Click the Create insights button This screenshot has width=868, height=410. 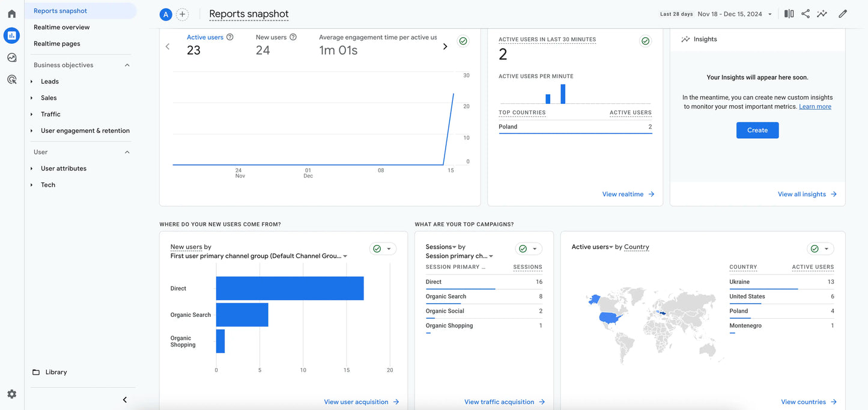click(757, 130)
